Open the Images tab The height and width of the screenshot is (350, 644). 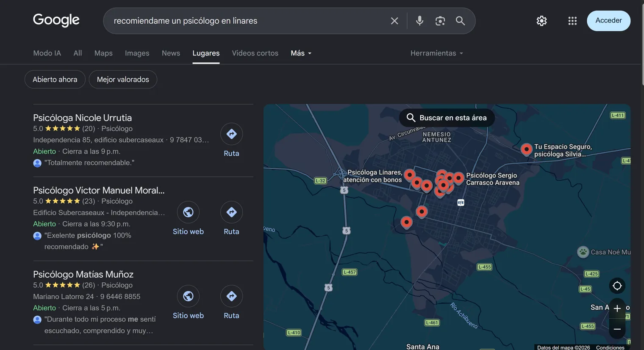[137, 53]
